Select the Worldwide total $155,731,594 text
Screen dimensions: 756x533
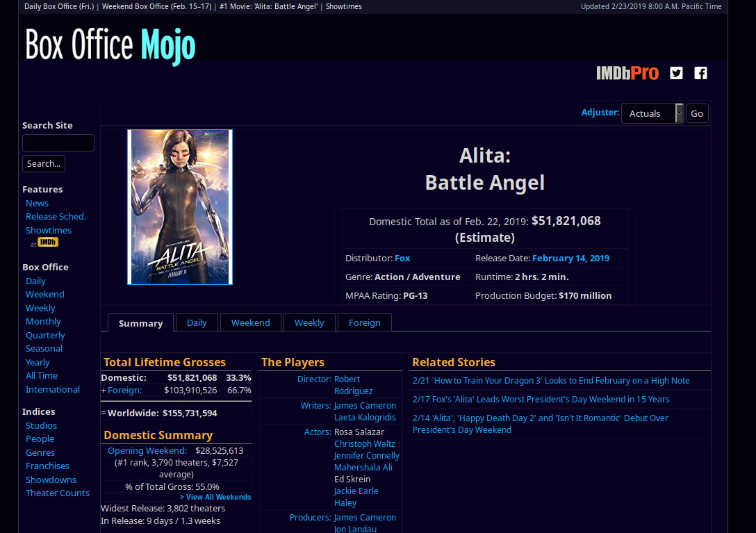190,413
